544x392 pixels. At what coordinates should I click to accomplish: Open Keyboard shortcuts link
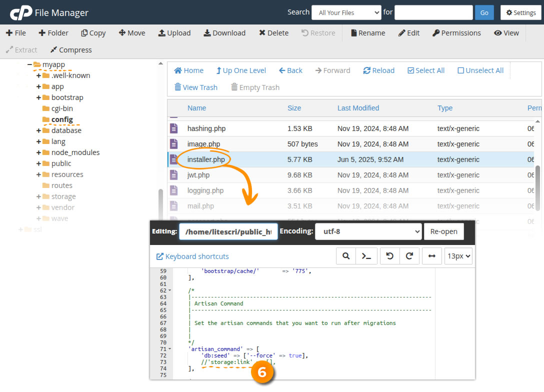click(x=192, y=256)
